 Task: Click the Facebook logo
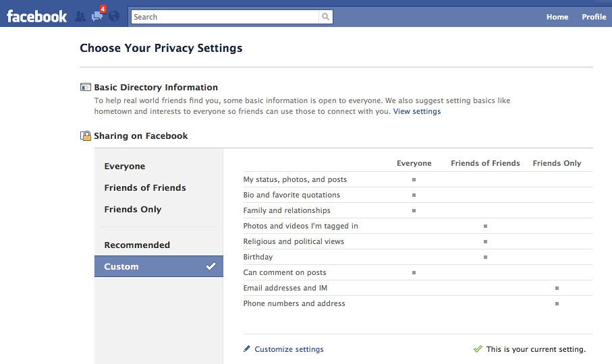click(36, 16)
